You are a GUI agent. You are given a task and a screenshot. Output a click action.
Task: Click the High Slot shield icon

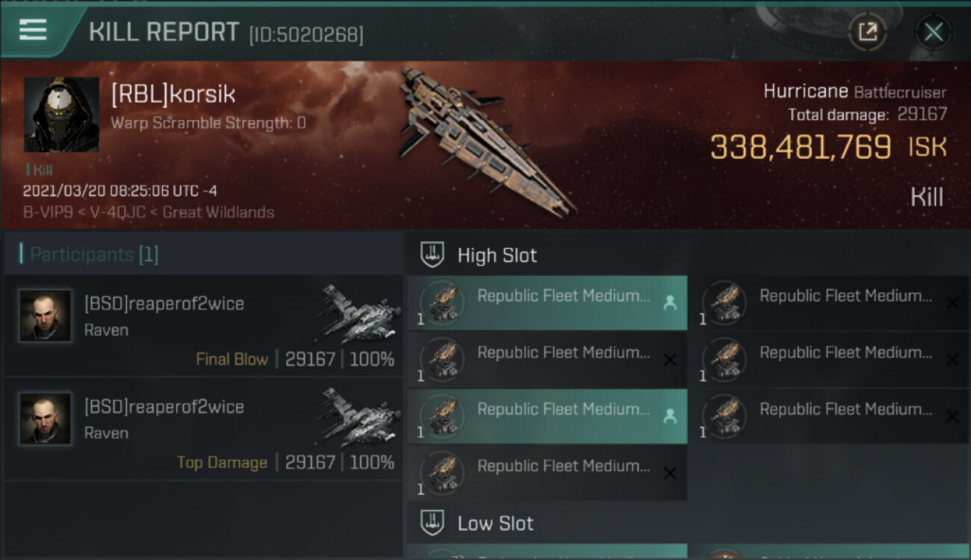(x=433, y=255)
